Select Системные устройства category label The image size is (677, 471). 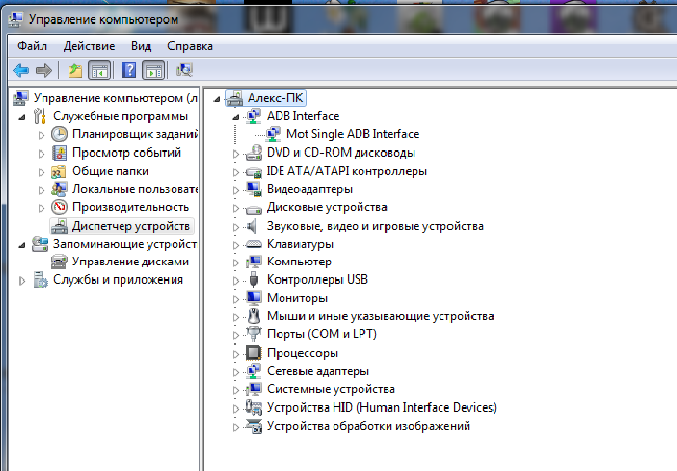pyautogui.click(x=331, y=389)
